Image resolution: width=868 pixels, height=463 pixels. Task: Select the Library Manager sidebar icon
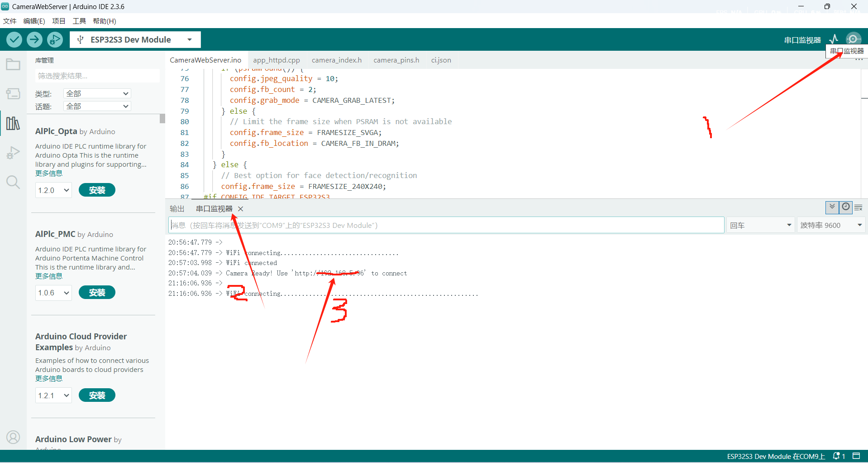(x=13, y=123)
